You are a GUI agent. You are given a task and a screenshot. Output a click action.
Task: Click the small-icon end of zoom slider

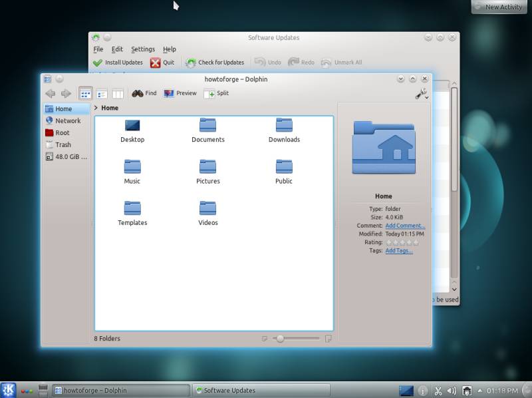(264, 339)
